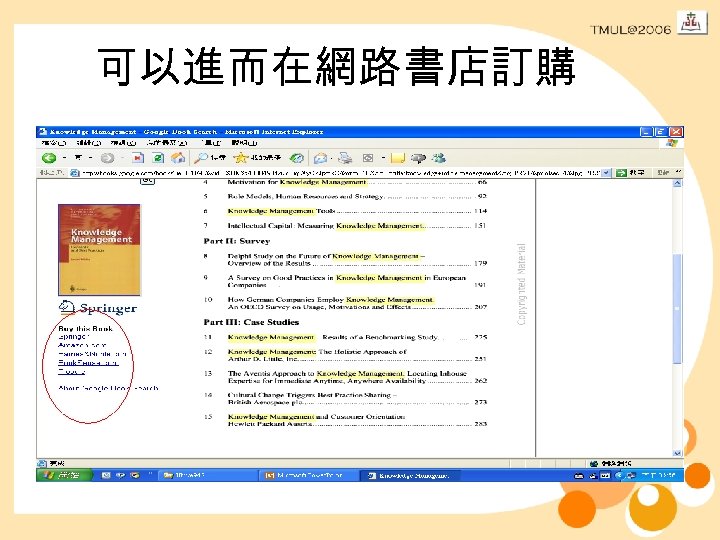Go to the Home page icon
This screenshot has width=720, height=540.
178,158
